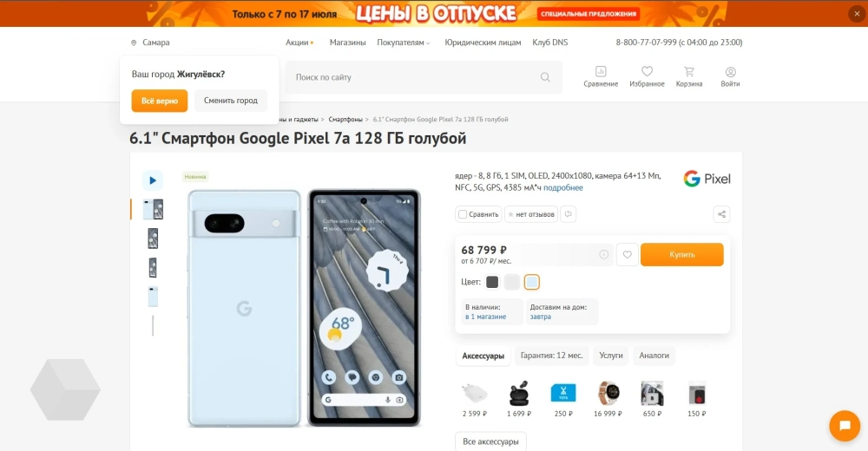Play the product video thumbnail
Viewport: 868px width, 451px height.
153,180
